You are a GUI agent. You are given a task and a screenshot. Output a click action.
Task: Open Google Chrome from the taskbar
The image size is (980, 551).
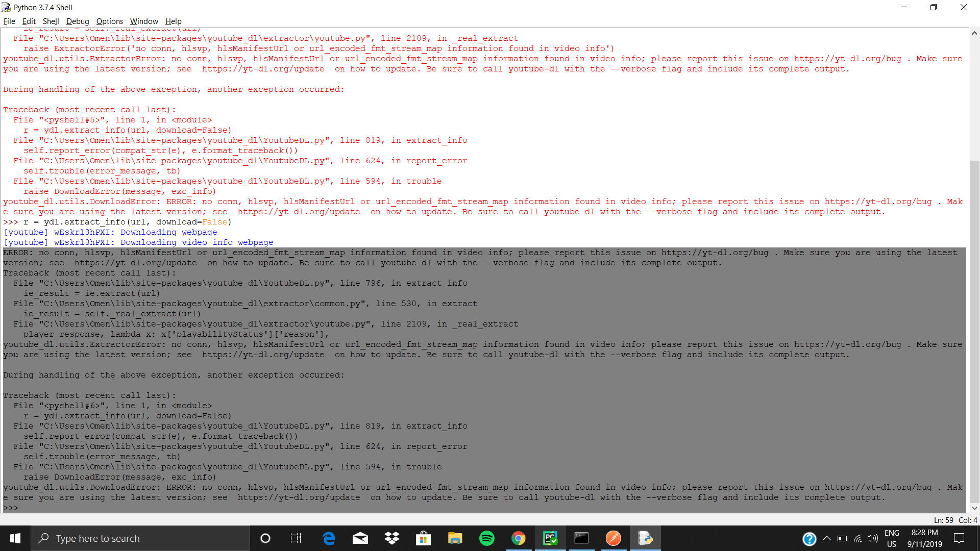[x=519, y=538]
